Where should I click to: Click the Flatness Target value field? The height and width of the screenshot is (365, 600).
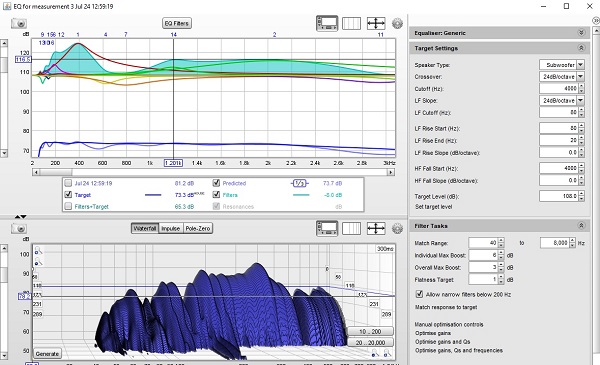tap(483, 279)
